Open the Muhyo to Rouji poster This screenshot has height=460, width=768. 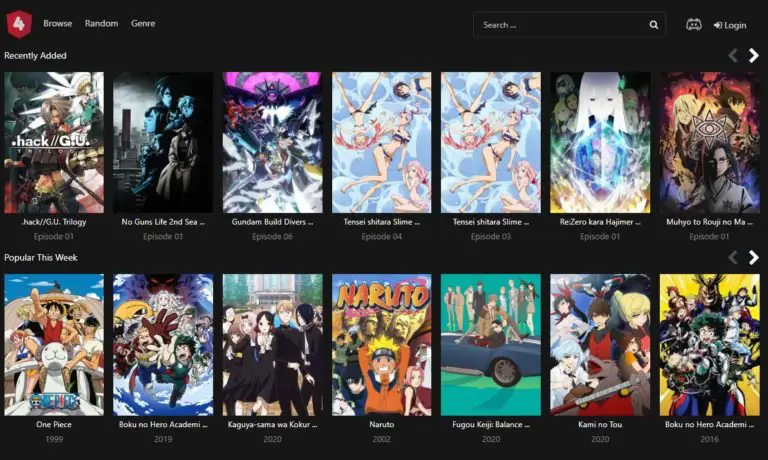tap(709, 143)
